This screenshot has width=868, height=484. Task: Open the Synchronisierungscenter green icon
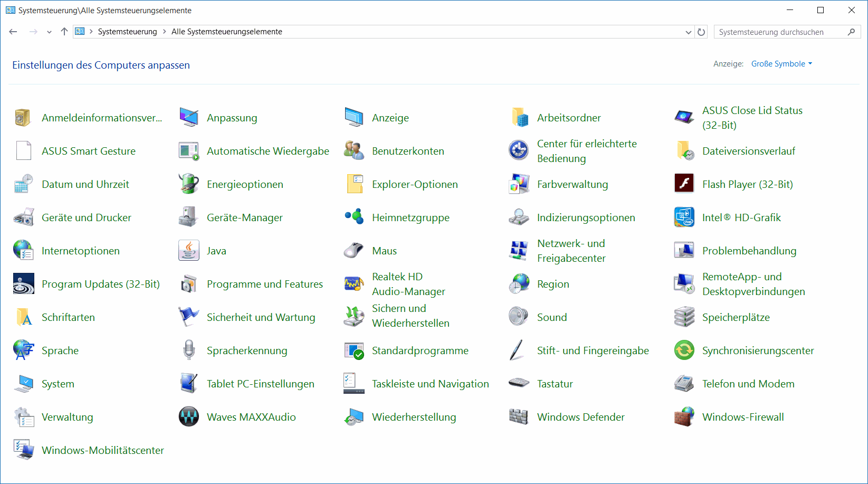pyautogui.click(x=684, y=350)
